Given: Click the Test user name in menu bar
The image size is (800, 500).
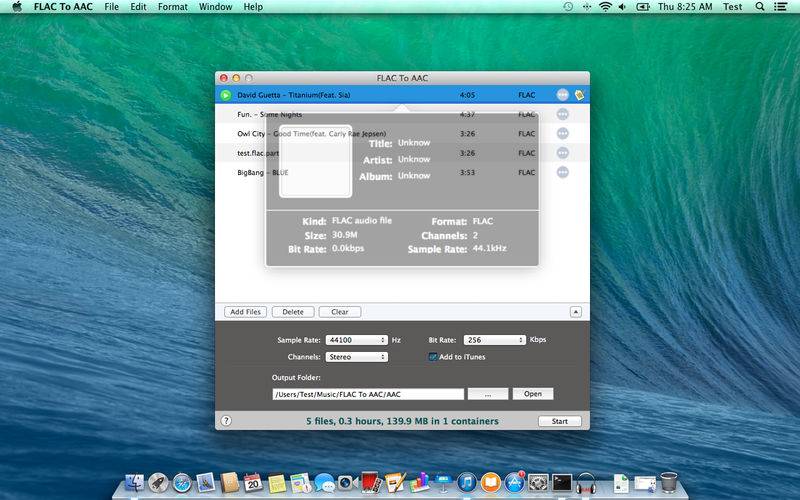Looking at the screenshot, I should click(x=733, y=7).
